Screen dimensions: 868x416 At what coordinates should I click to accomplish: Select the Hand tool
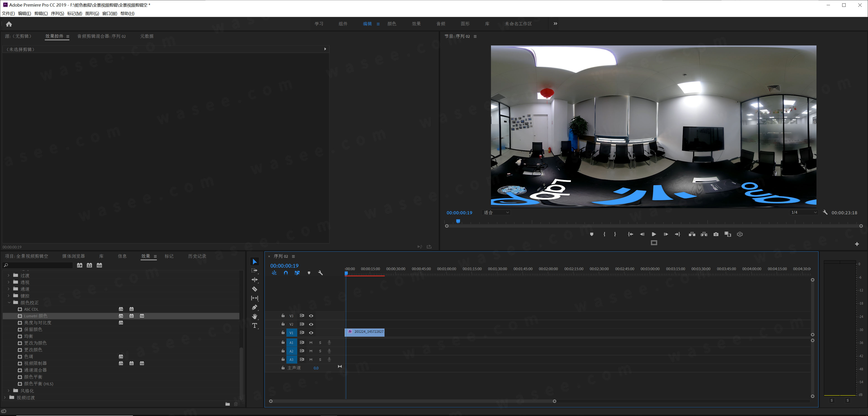[254, 316]
